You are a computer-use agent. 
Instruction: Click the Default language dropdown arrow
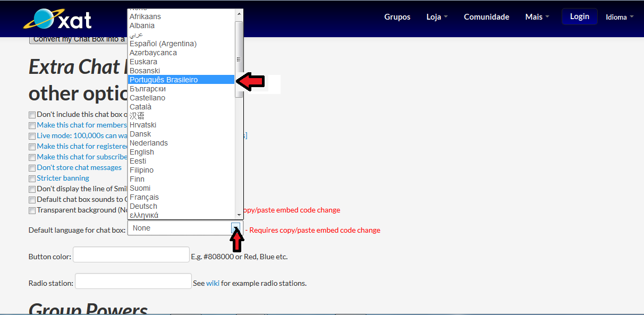[x=236, y=228]
